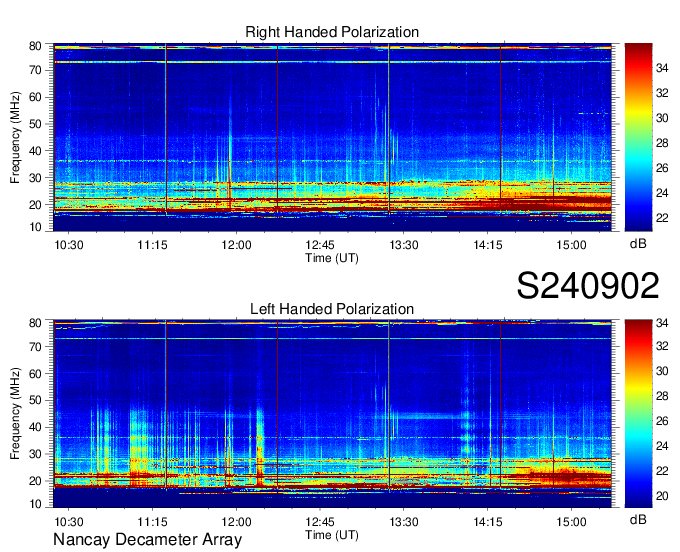The width and height of the screenshot is (680, 552).
Task: Click the 12:45 time tick of the top plot
Action: [320, 245]
